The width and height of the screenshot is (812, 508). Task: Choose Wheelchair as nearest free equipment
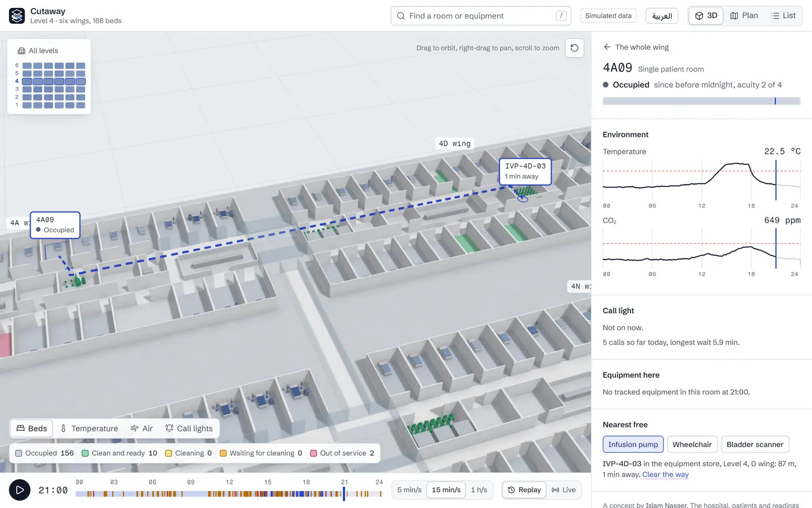point(692,445)
